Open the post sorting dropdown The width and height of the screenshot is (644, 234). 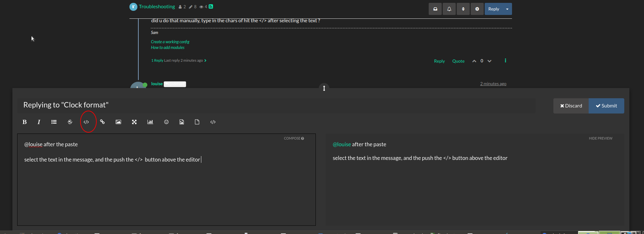(463, 9)
